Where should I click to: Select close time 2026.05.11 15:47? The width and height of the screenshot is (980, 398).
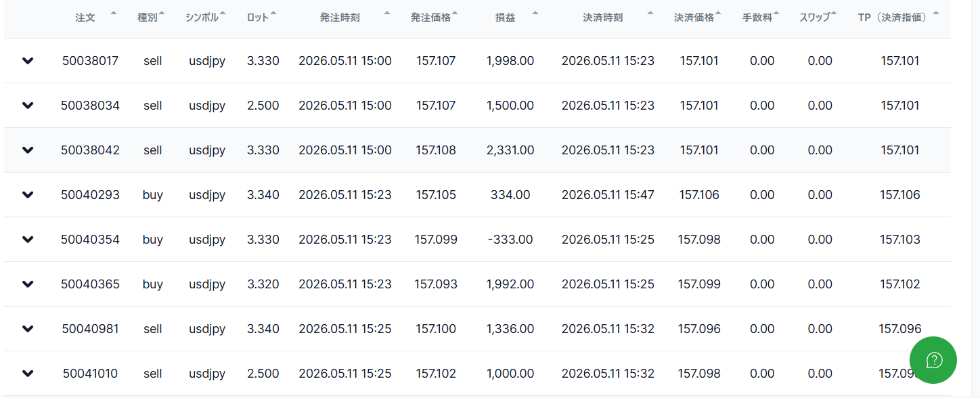[608, 195]
